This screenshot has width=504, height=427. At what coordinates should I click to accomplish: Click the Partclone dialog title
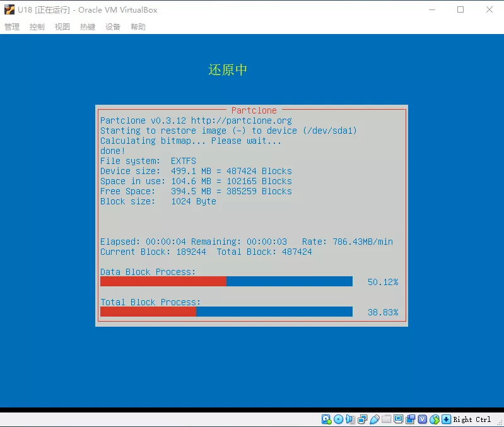[x=254, y=110]
